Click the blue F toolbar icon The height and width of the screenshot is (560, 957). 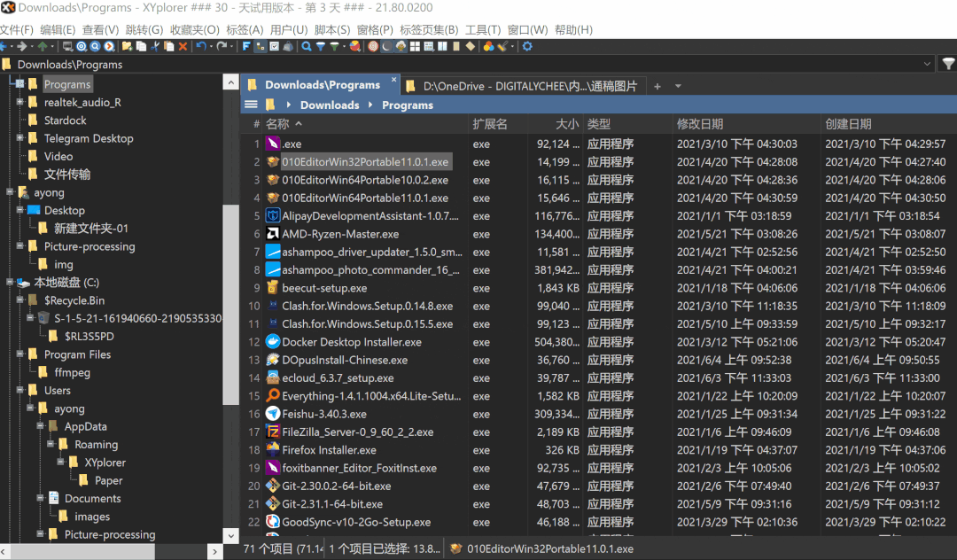click(x=246, y=46)
